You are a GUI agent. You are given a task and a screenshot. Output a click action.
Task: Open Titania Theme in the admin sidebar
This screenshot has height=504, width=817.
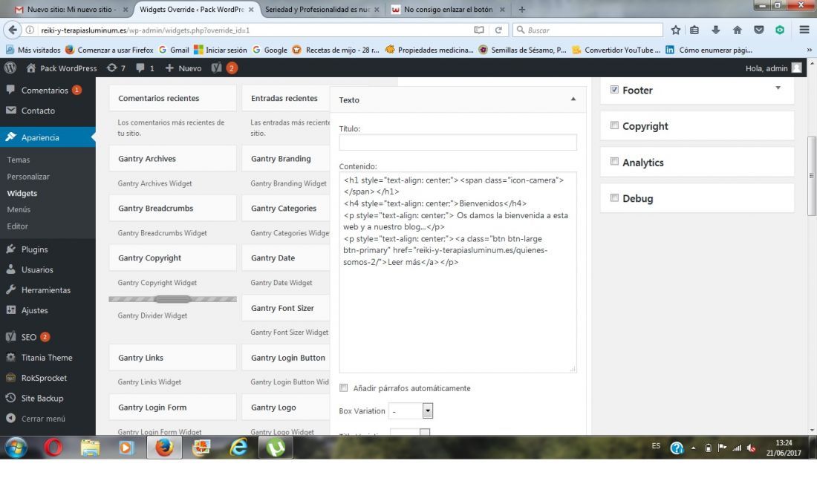point(48,358)
